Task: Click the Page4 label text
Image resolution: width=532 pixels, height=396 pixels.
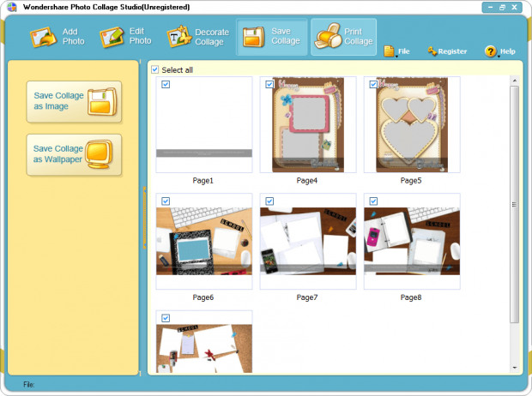Action: click(306, 180)
